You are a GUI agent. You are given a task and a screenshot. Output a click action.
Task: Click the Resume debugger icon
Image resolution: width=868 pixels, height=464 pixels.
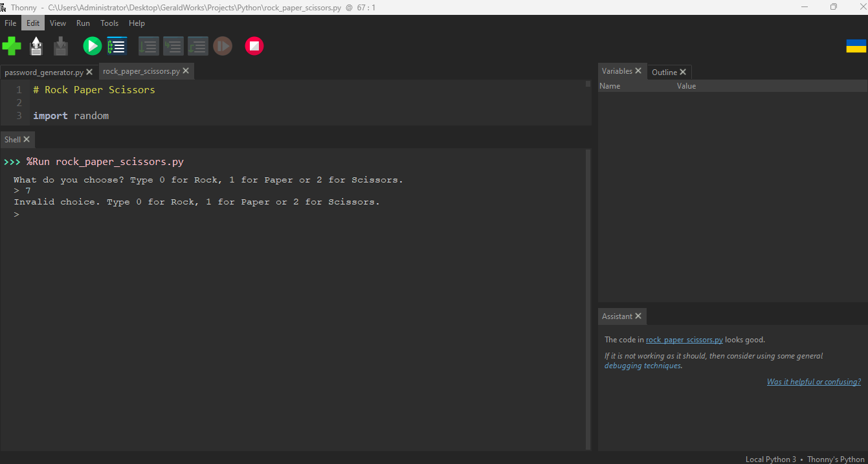point(223,46)
